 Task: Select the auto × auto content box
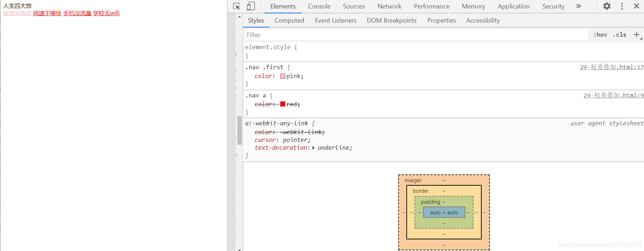(444, 213)
